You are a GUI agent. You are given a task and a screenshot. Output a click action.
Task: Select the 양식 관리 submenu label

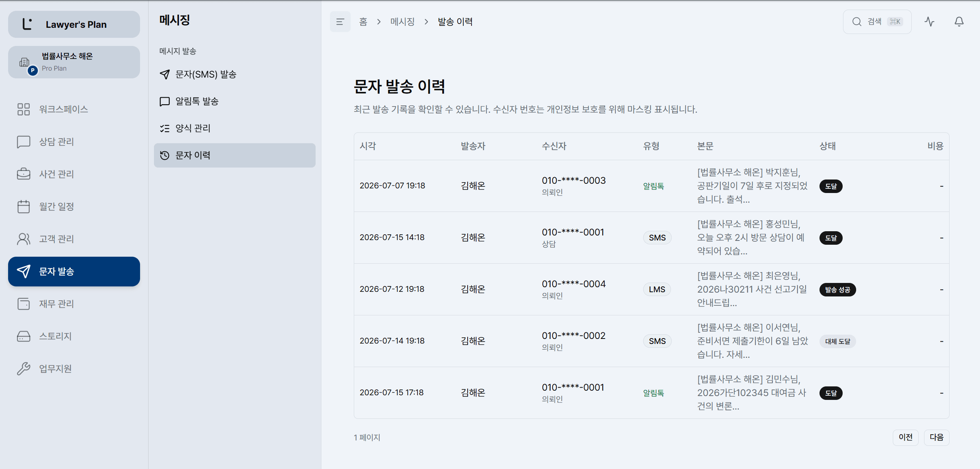(x=193, y=129)
